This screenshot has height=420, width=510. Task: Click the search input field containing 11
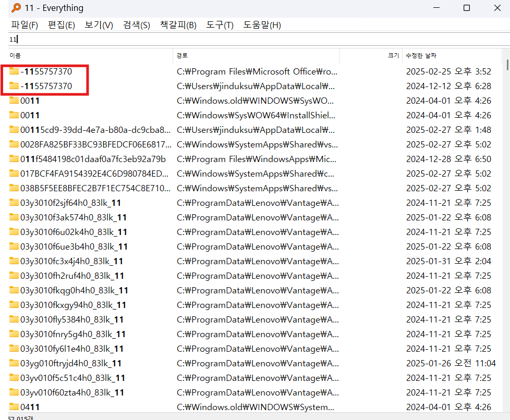coord(259,39)
